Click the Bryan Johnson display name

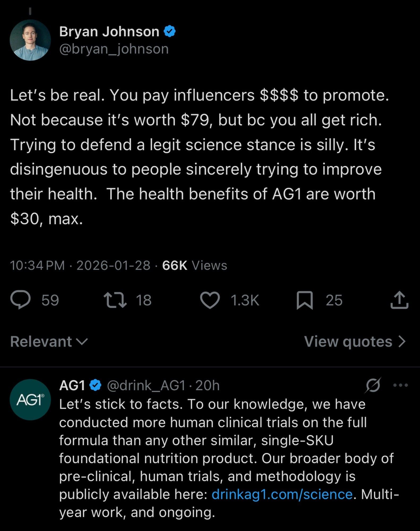(x=109, y=32)
